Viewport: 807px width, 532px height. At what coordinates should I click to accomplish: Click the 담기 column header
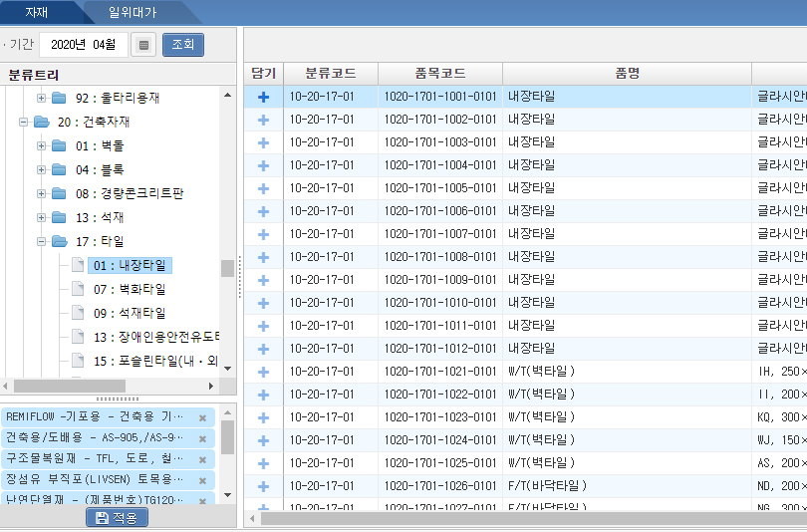click(x=263, y=74)
